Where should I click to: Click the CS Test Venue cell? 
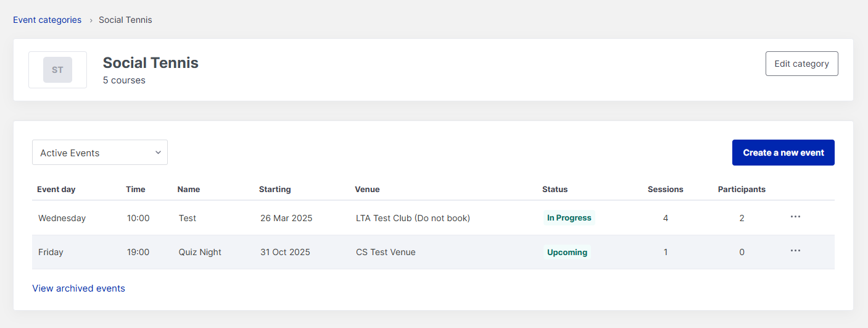click(386, 252)
